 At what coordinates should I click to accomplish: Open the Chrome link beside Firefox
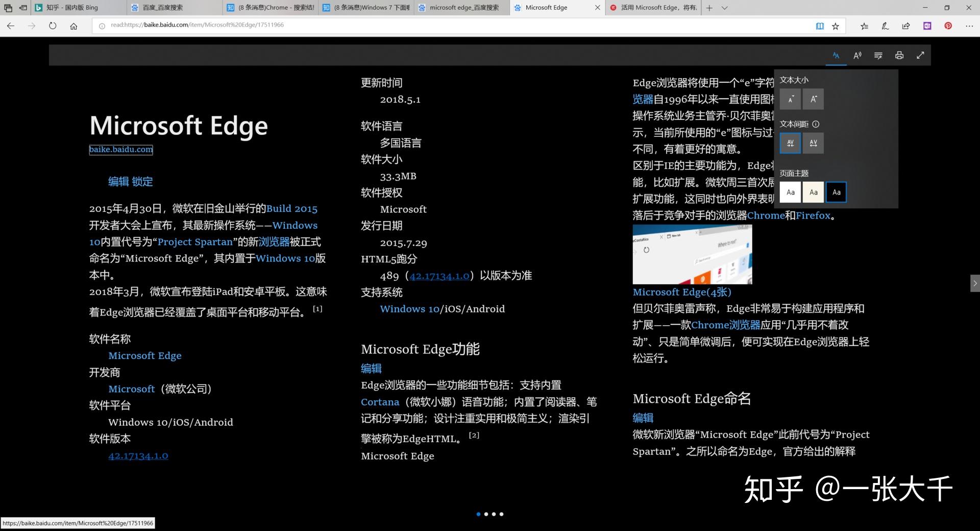click(x=766, y=215)
